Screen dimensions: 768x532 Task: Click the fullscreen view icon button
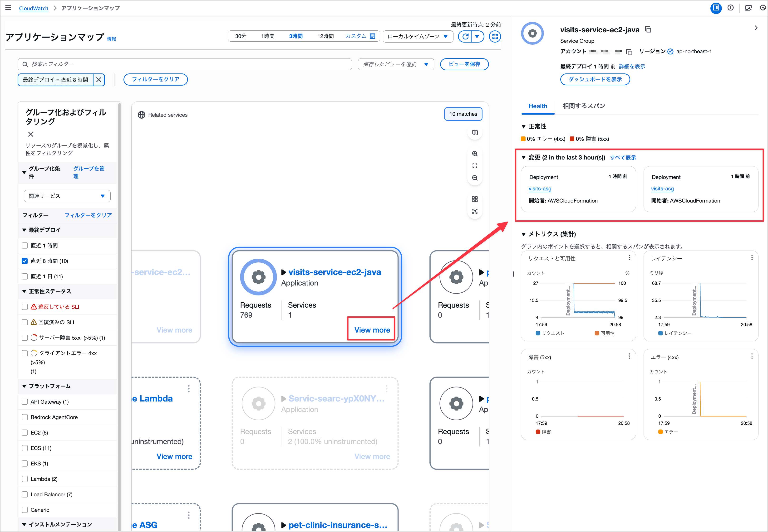[495, 36]
